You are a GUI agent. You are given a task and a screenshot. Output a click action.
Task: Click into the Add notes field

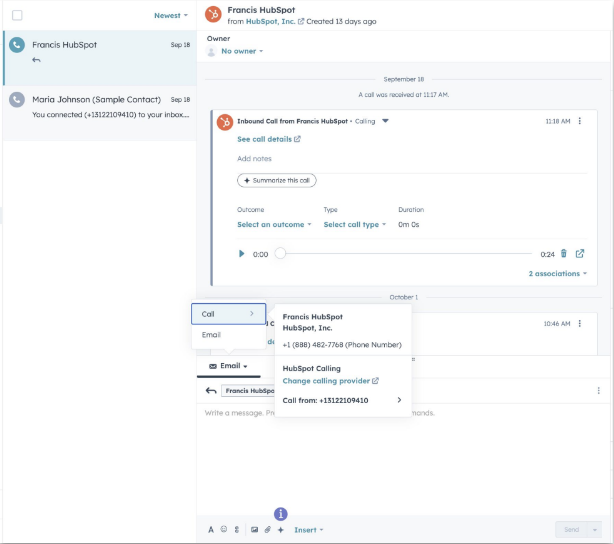[x=412, y=159]
